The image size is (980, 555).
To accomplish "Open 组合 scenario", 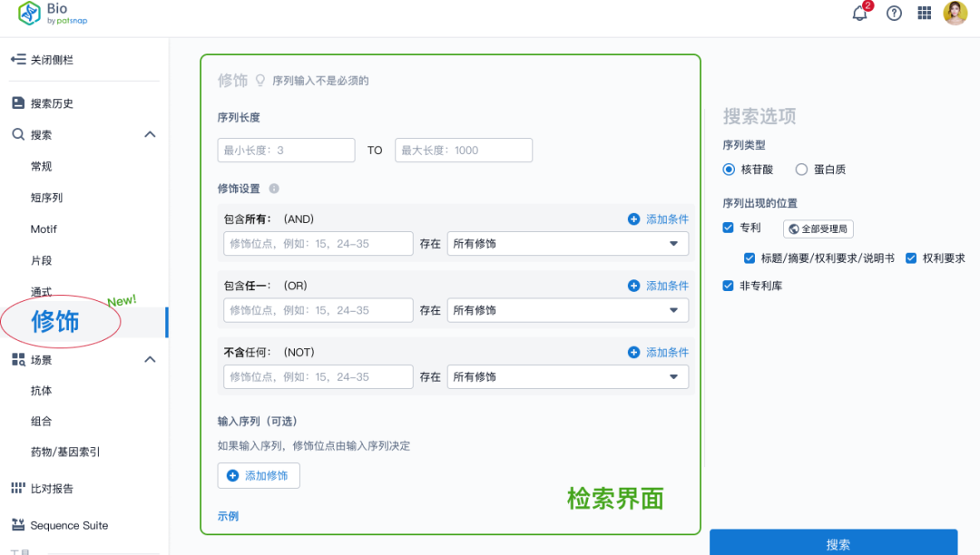I will coord(41,422).
